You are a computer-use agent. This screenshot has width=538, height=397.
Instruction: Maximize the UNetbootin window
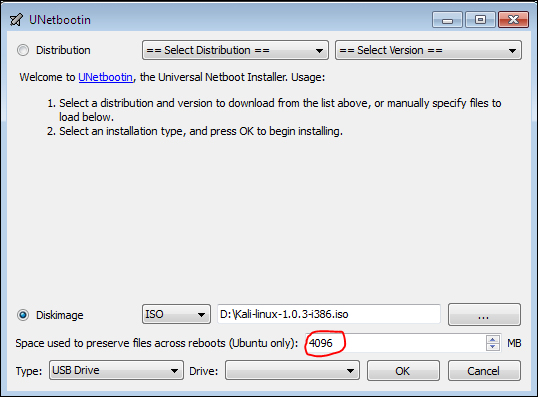480,20
